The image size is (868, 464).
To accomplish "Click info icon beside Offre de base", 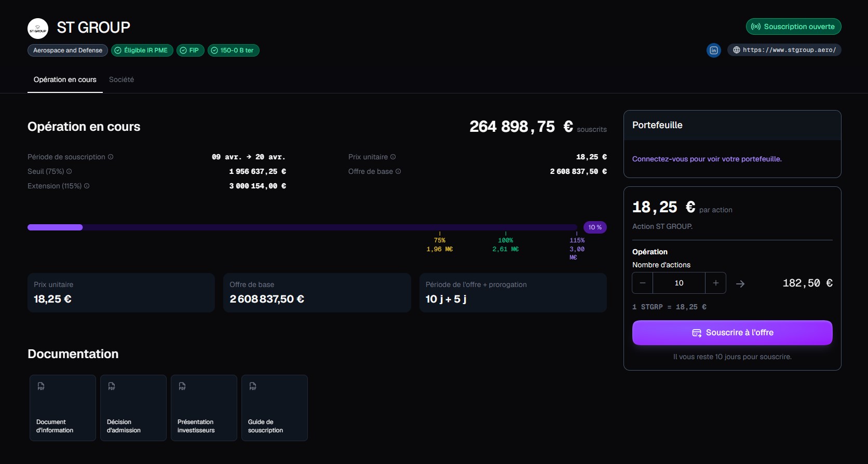I will tap(398, 171).
